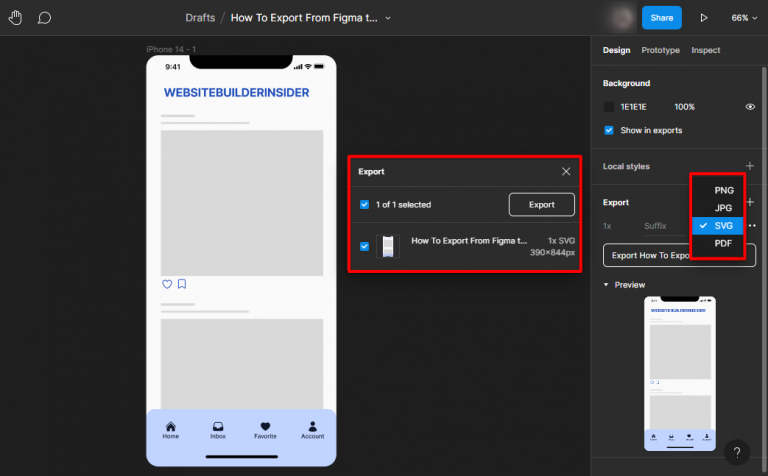Click the blue Share button
Screen dimensions: 768x476
(x=661, y=18)
